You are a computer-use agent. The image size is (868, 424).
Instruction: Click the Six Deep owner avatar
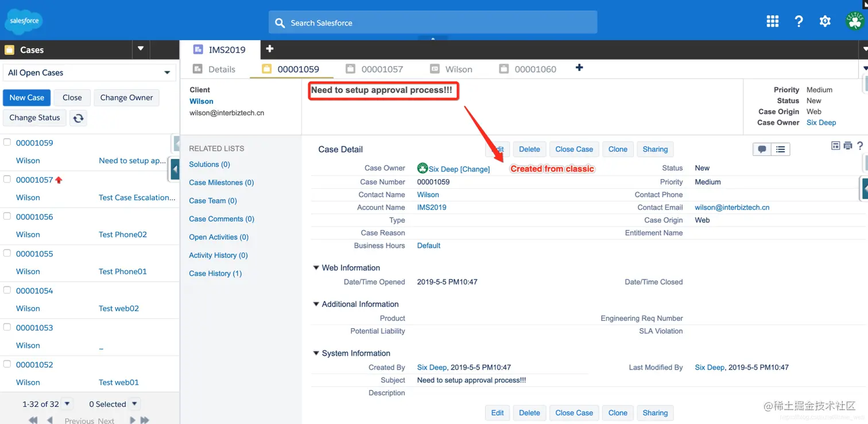tap(423, 168)
